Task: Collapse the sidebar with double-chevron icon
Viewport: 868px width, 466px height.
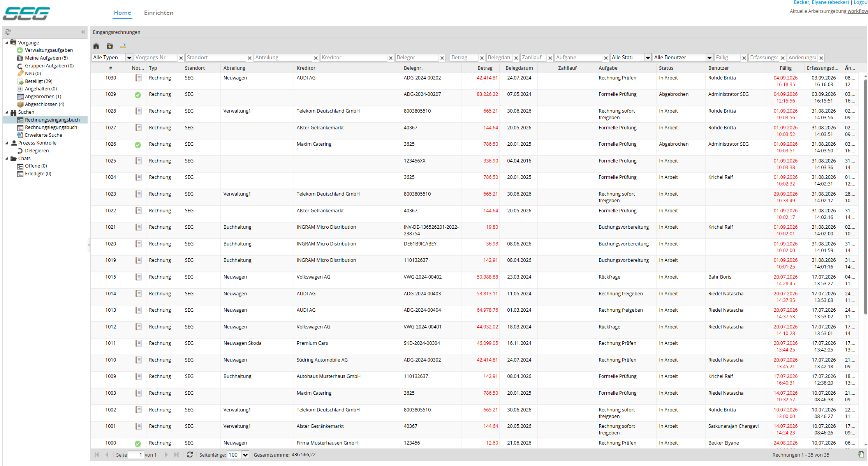Action: point(83,32)
